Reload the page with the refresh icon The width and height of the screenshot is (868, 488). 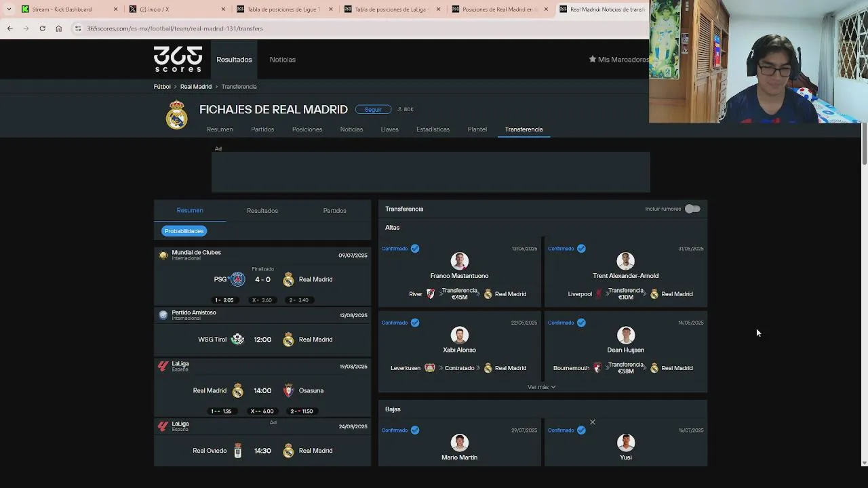click(x=42, y=28)
